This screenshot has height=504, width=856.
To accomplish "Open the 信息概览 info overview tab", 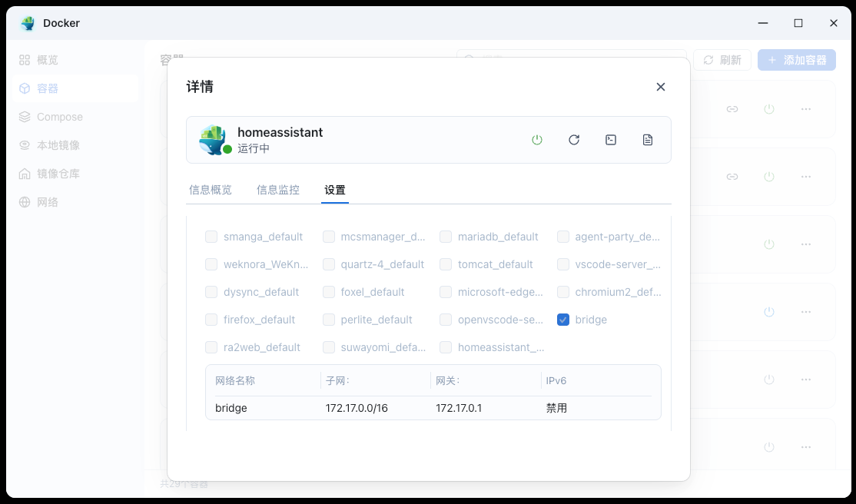I will [211, 189].
